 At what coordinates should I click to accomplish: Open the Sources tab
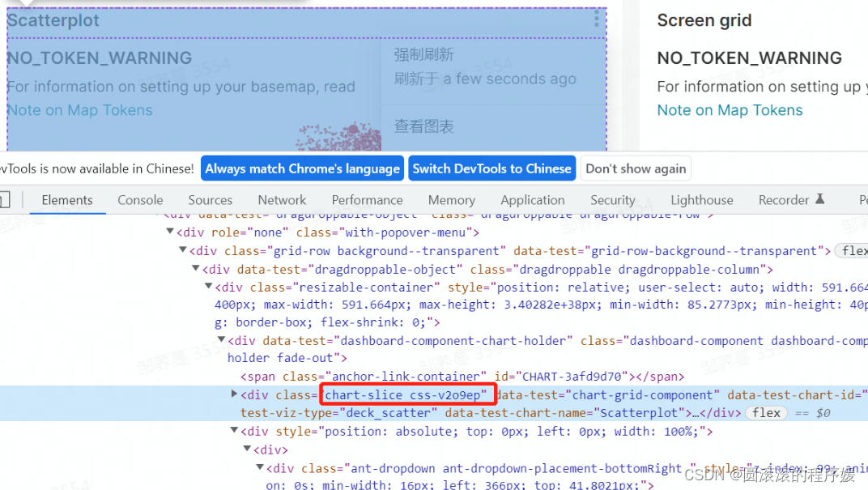210,200
